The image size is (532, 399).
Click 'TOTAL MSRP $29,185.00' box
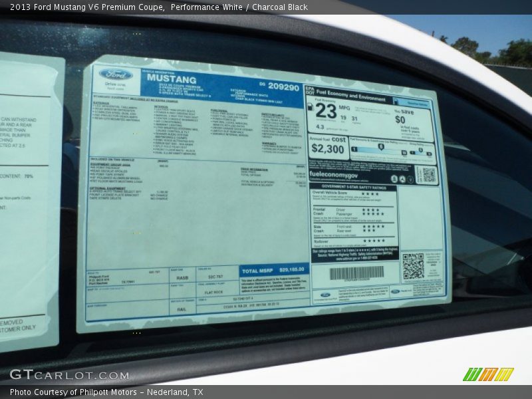(x=273, y=270)
